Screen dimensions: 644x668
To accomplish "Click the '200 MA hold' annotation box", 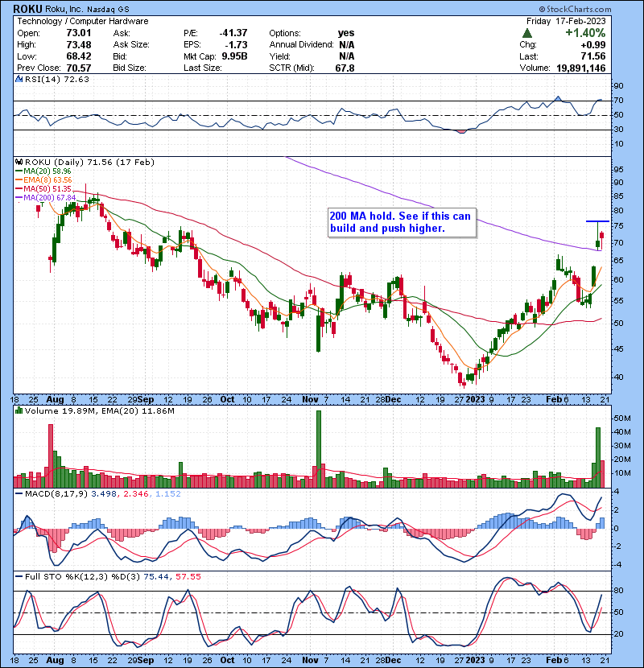I will 402,222.
